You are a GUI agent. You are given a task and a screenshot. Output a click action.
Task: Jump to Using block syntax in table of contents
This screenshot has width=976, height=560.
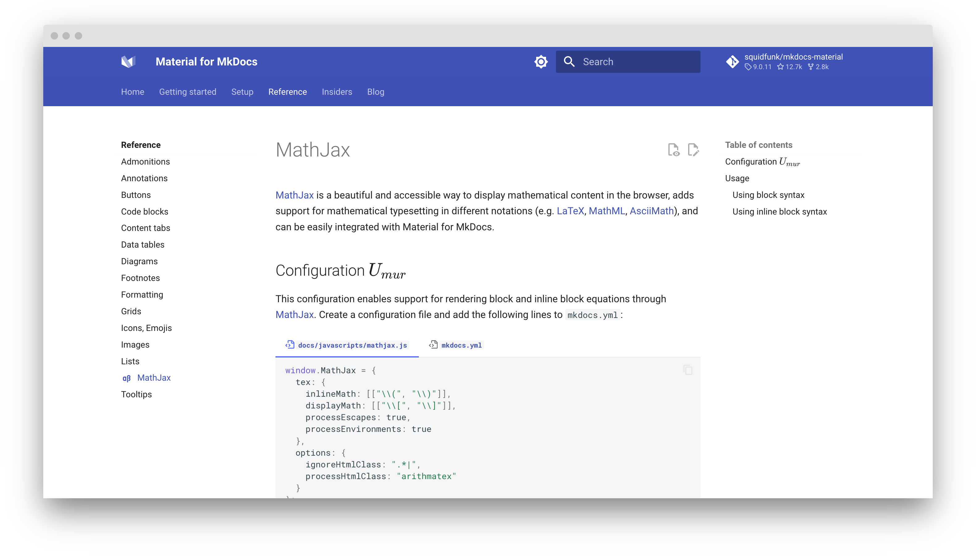coord(767,194)
